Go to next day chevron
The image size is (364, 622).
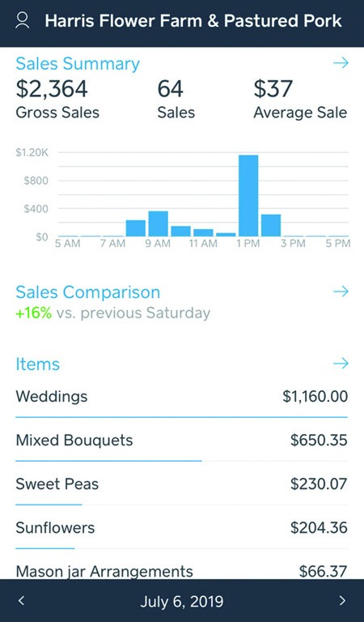point(342,601)
